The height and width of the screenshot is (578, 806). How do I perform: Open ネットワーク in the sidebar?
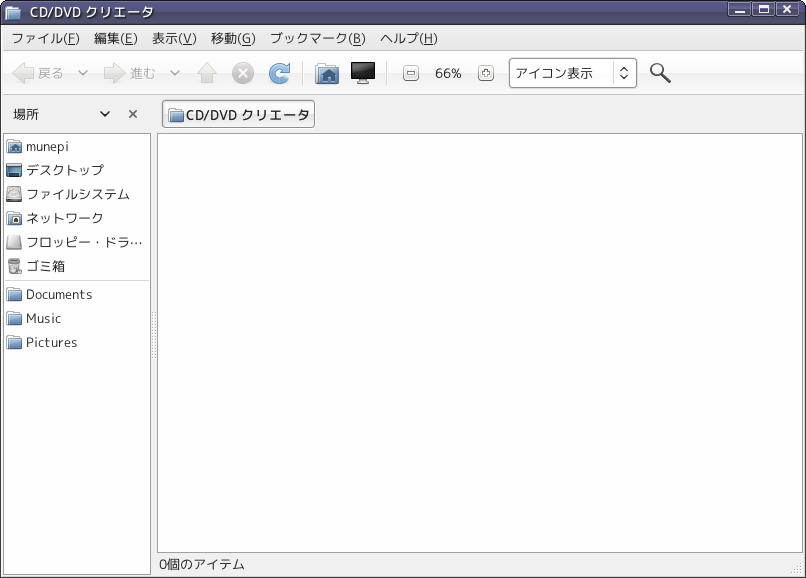tap(77, 219)
